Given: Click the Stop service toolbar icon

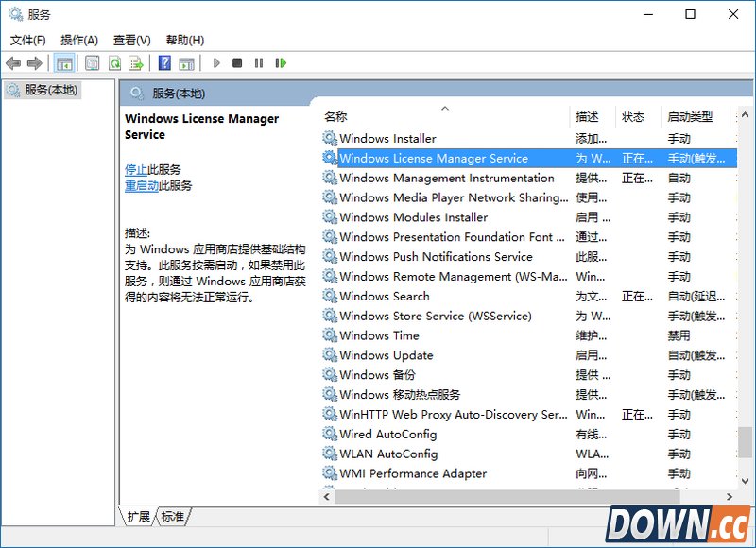Looking at the screenshot, I should pos(237,63).
